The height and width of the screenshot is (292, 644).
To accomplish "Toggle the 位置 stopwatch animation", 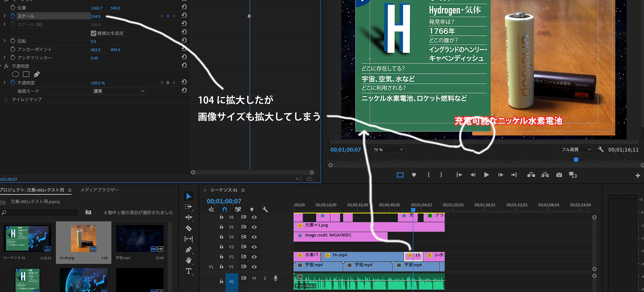I will pyautogui.click(x=13, y=7).
